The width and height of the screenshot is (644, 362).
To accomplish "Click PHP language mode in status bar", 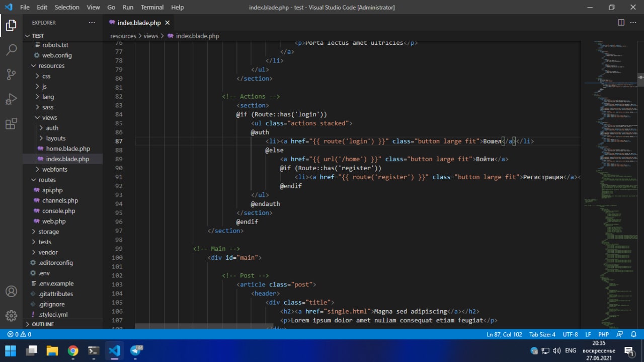I will (603, 334).
